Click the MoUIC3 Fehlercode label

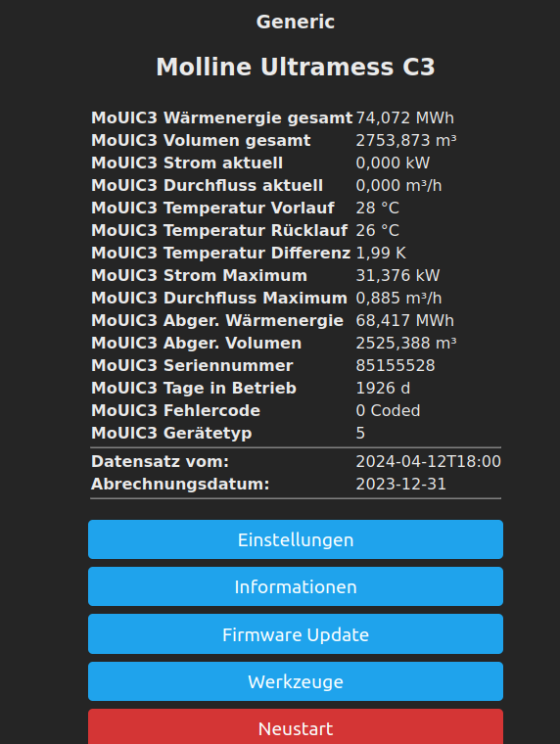tap(175, 411)
